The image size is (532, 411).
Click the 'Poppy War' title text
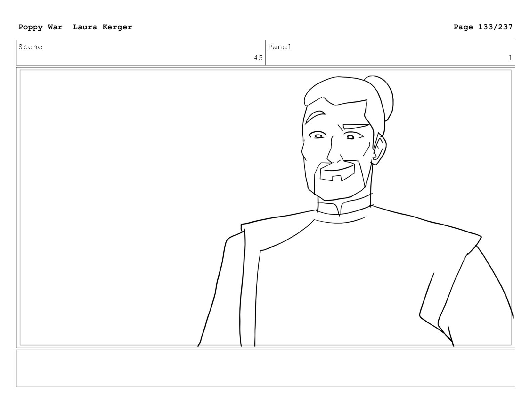pos(40,27)
